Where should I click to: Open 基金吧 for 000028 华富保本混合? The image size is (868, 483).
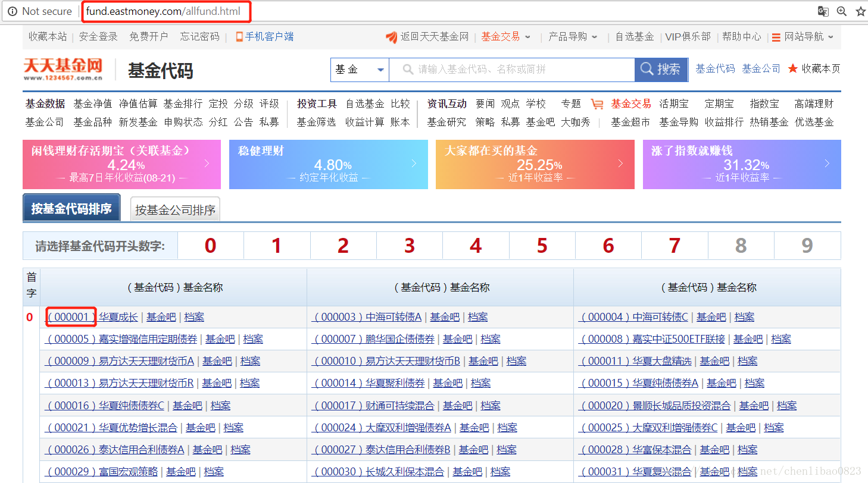[714, 450]
